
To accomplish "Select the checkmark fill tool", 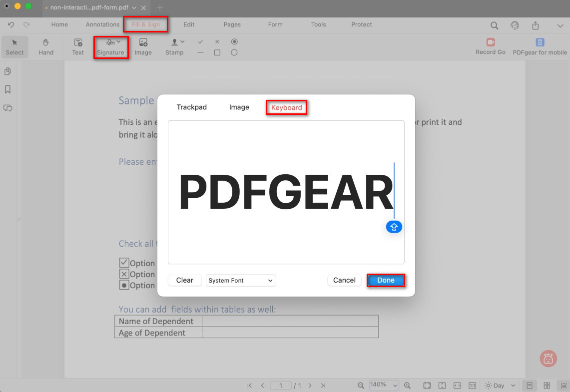I will pos(200,42).
